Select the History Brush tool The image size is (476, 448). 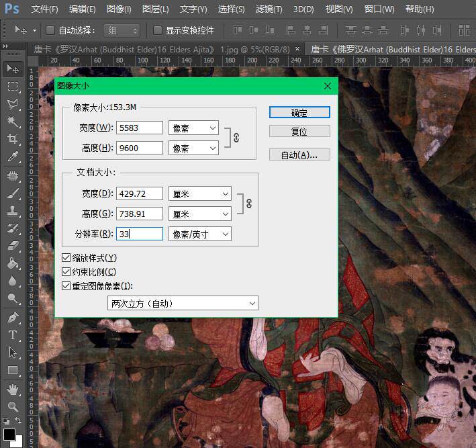(x=13, y=228)
